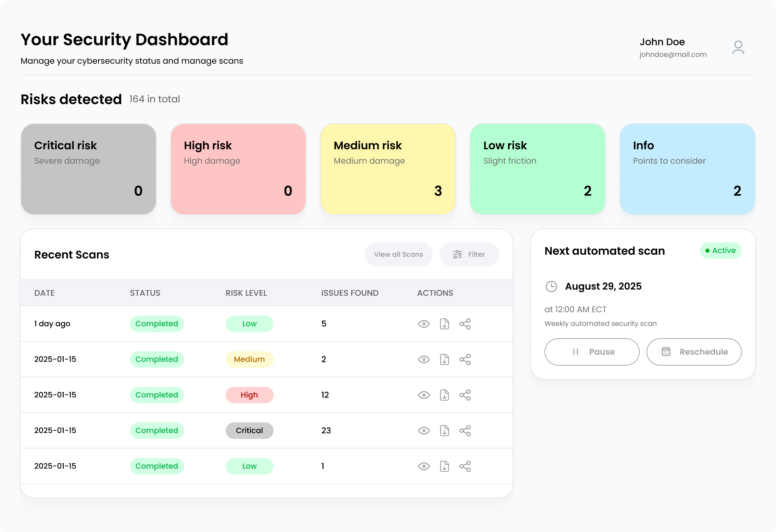Screen dimensions: 776x532
Task: Reschedule the weekly automated security scan
Action: [694, 352]
